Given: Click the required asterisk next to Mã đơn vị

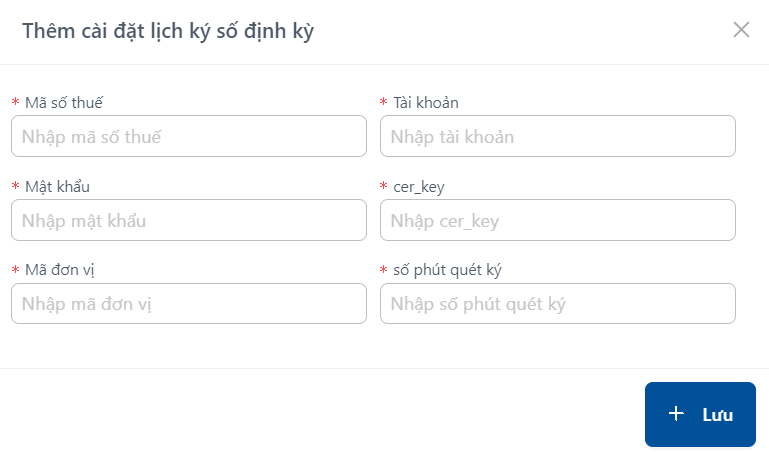Looking at the screenshot, I should [16, 269].
